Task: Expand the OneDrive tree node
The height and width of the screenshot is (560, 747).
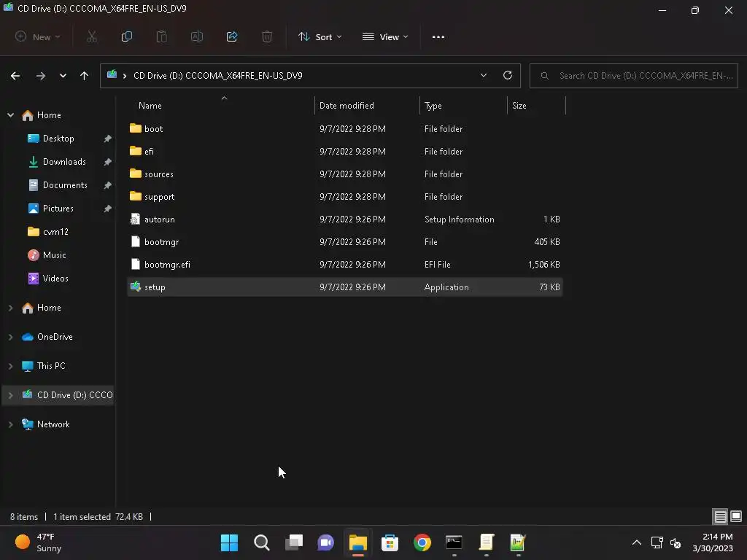Action: pyautogui.click(x=10, y=337)
